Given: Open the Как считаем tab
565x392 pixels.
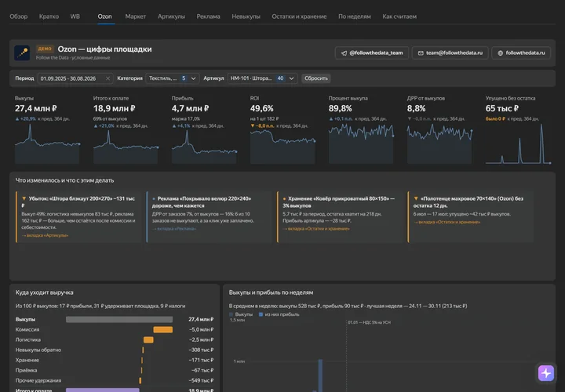Looking at the screenshot, I should [399, 16].
